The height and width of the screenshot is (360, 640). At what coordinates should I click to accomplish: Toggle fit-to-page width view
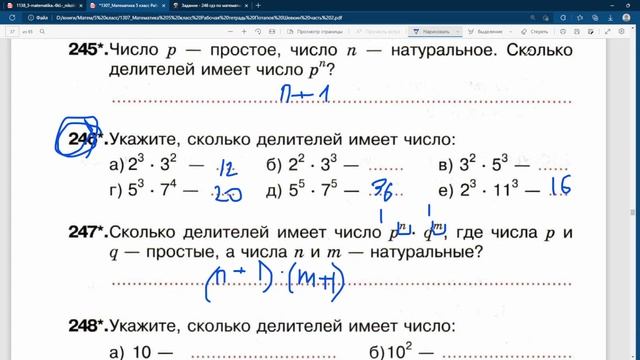(x=272, y=31)
